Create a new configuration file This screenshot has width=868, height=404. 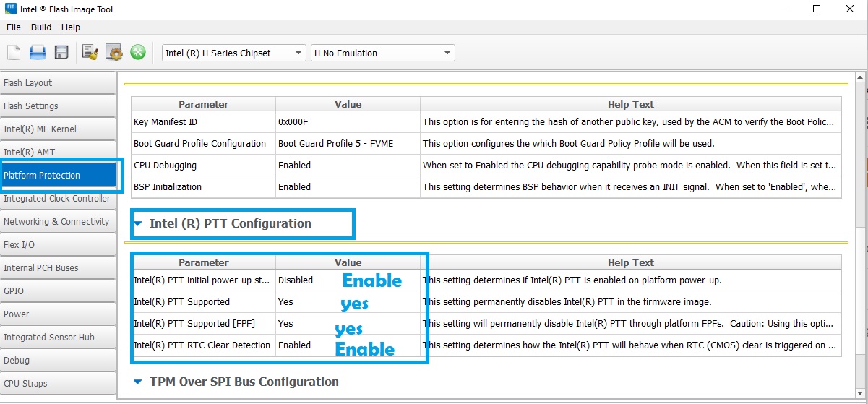click(14, 52)
